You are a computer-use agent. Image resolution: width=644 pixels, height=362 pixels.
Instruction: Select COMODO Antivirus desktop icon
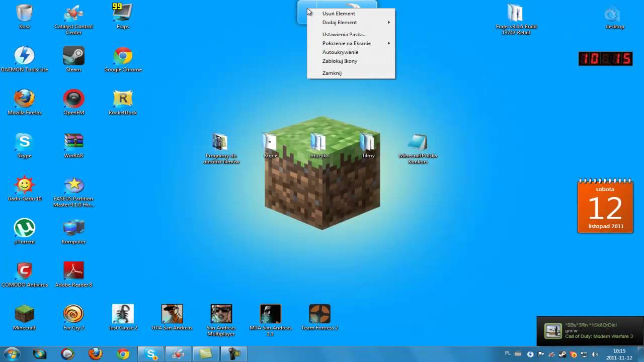tap(24, 275)
